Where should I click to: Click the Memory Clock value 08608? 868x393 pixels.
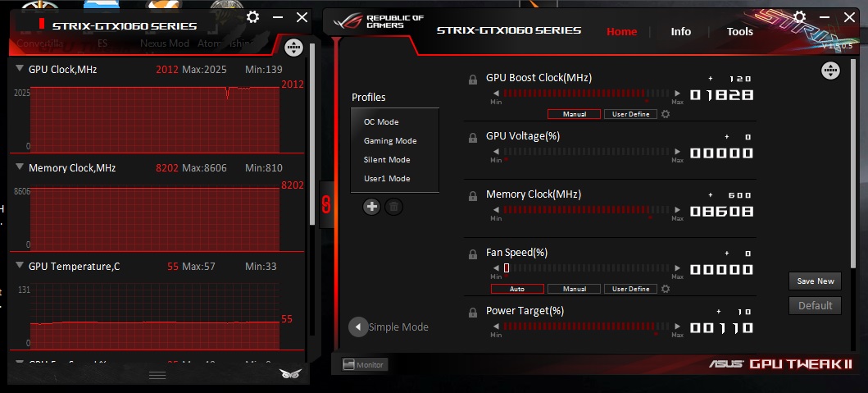(x=721, y=211)
